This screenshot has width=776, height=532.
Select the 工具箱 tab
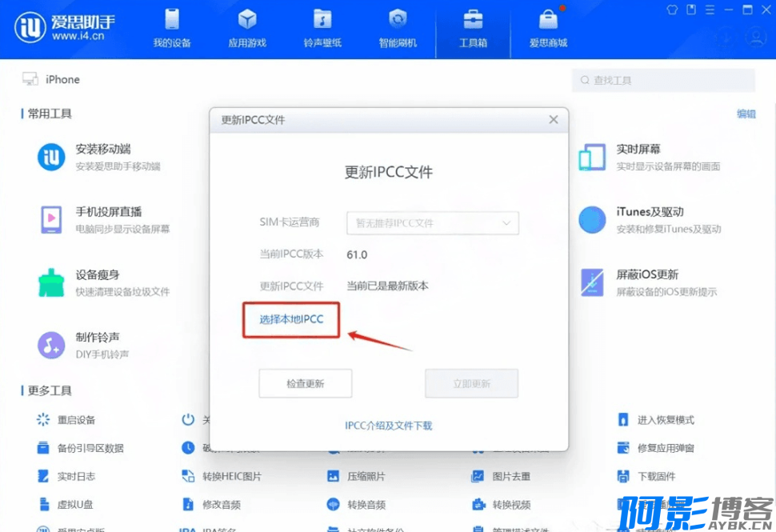473,29
